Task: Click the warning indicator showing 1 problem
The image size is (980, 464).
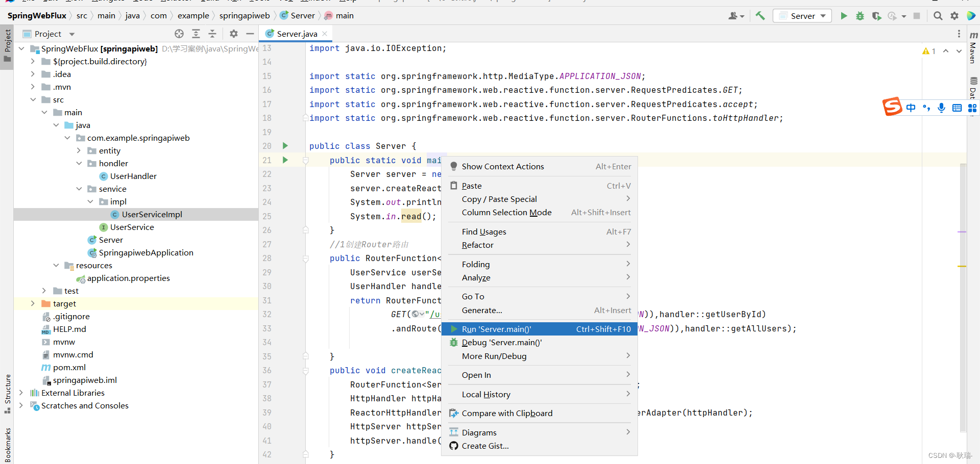Action: (929, 51)
